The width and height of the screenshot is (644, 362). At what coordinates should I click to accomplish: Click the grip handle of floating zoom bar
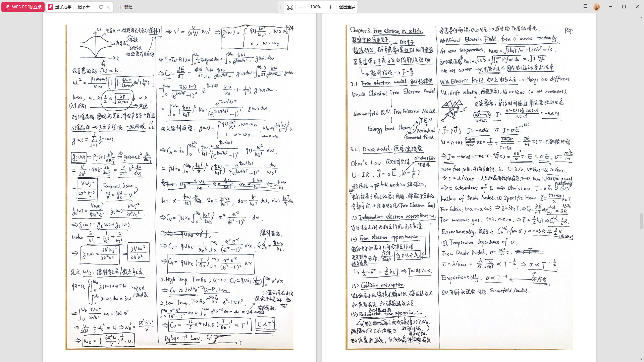tap(281, 7)
